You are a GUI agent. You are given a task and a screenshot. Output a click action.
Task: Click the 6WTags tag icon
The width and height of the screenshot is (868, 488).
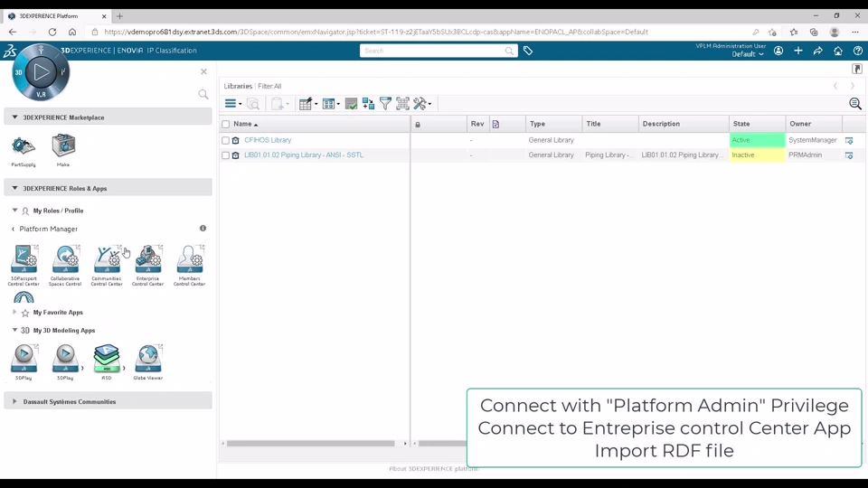528,51
